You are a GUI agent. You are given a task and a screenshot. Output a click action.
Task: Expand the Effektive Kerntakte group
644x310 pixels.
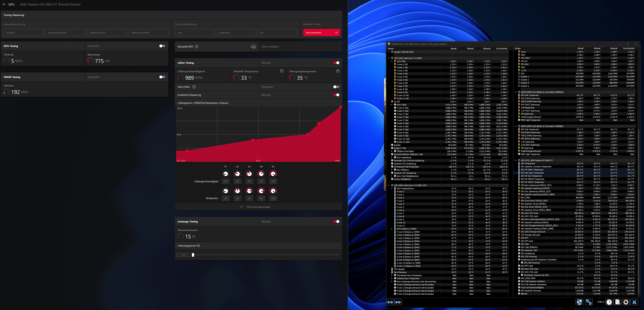pyautogui.click(x=392, y=151)
